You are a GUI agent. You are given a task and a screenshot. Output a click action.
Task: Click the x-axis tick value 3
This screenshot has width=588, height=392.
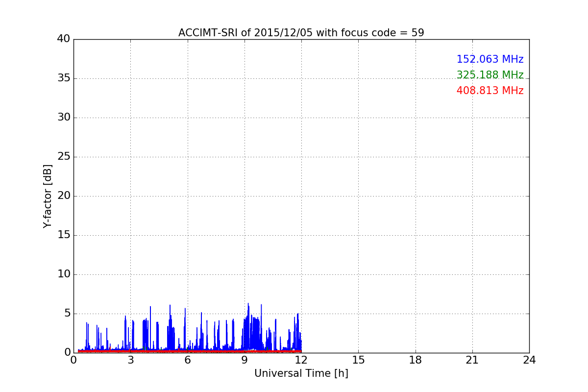[130, 360]
